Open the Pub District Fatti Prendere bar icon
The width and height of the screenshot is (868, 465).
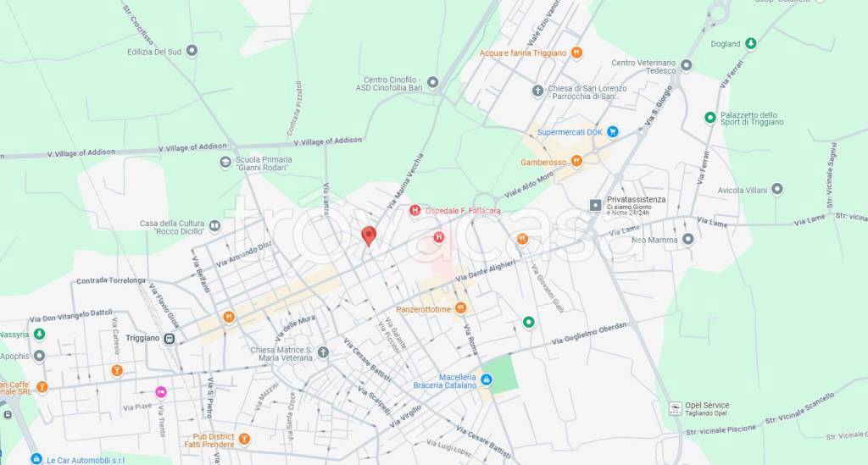click(x=244, y=439)
